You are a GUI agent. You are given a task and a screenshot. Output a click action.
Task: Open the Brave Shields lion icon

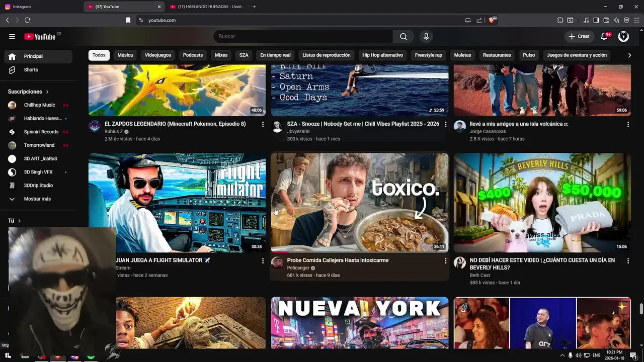pos(492,20)
